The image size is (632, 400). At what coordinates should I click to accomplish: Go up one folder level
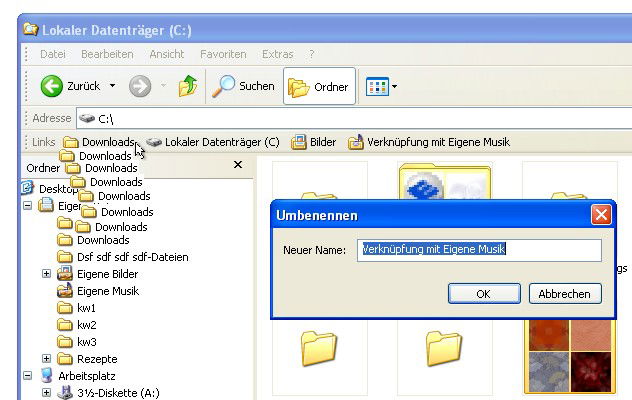tap(188, 86)
